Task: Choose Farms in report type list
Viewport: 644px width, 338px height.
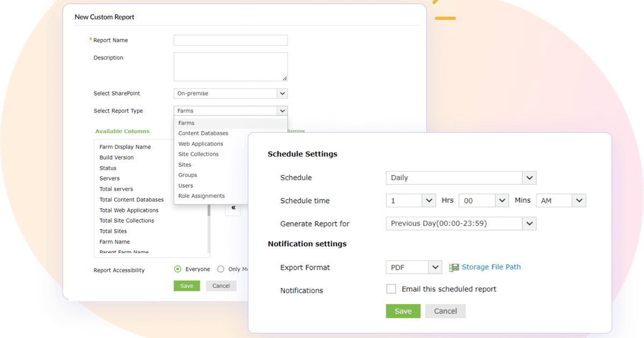Action: coord(231,123)
